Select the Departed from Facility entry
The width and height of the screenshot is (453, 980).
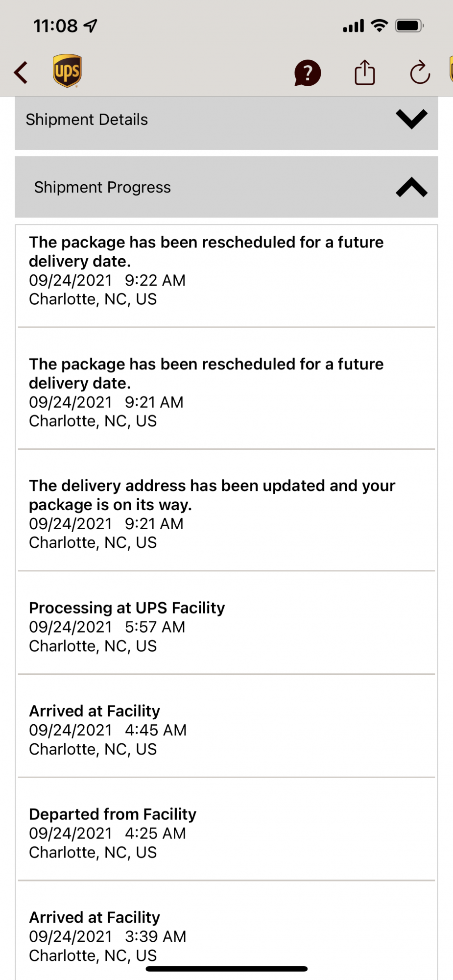113,833
